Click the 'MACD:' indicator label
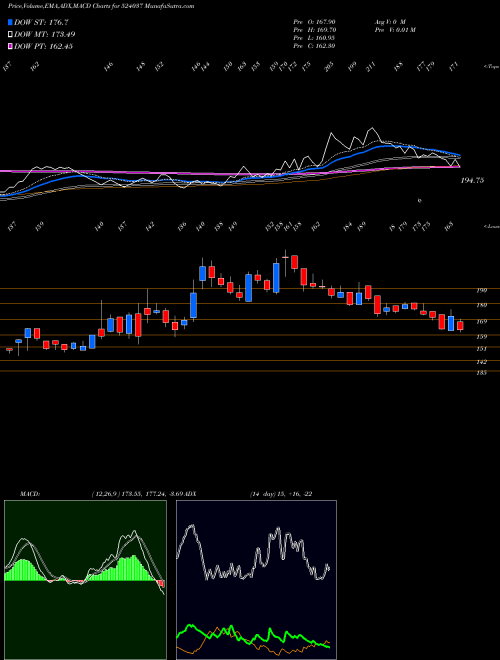 pyautogui.click(x=30, y=494)
